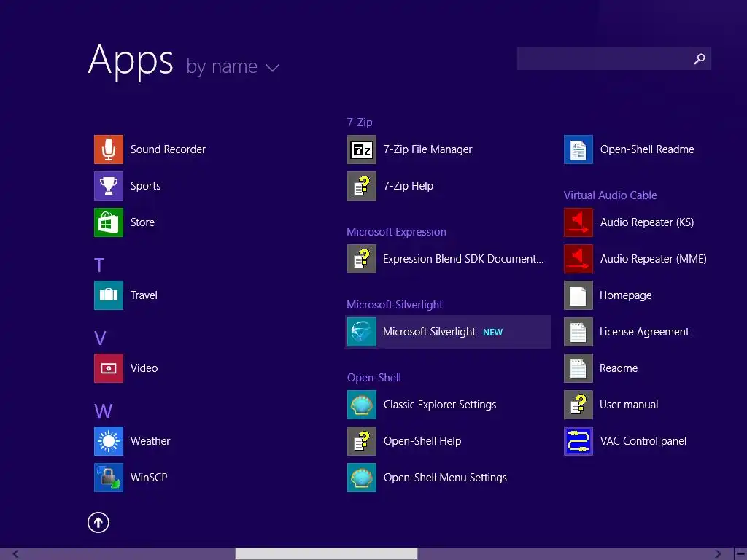747x560 pixels.
Task: Click the 'User manual' label
Action: [x=629, y=405]
